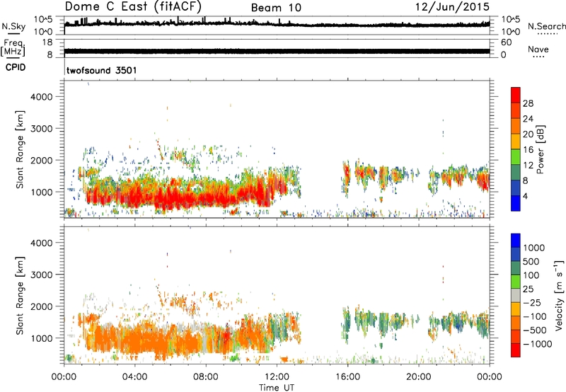Select the '08:00' time tick label
The height and width of the screenshot is (392, 566).
click(x=206, y=377)
